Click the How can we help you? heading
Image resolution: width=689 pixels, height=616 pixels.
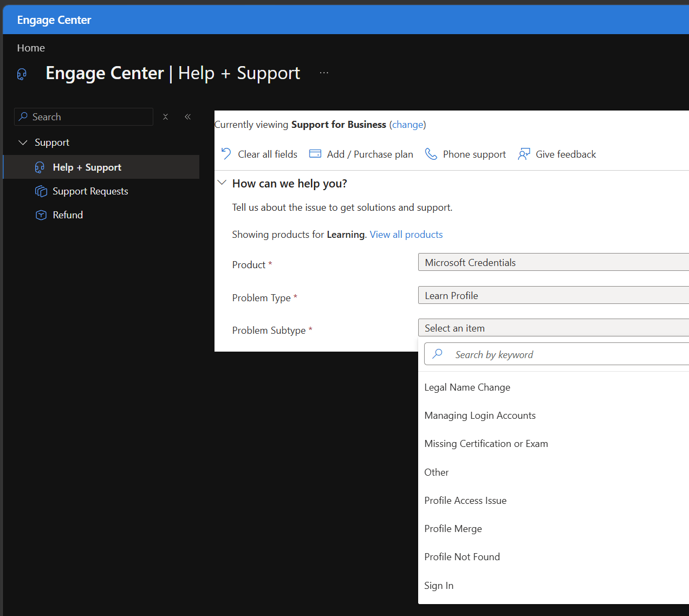[290, 184]
